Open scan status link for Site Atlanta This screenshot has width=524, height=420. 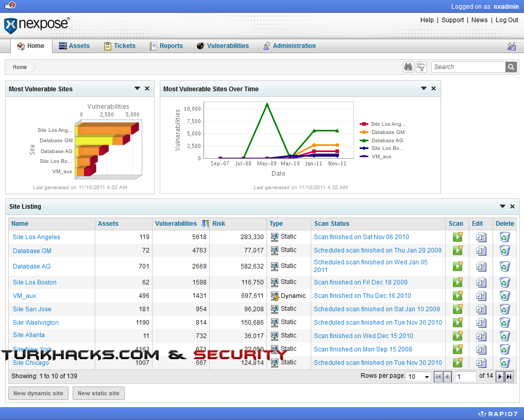click(x=363, y=336)
